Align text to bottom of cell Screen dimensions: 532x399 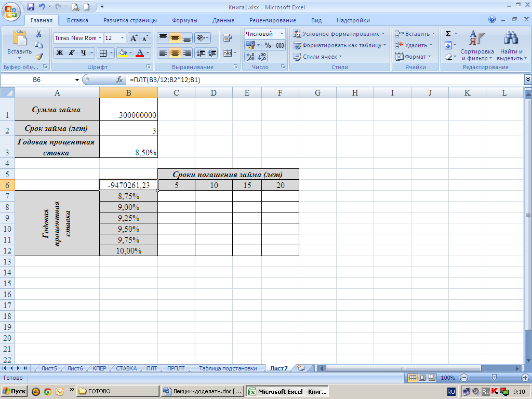tap(187, 38)
